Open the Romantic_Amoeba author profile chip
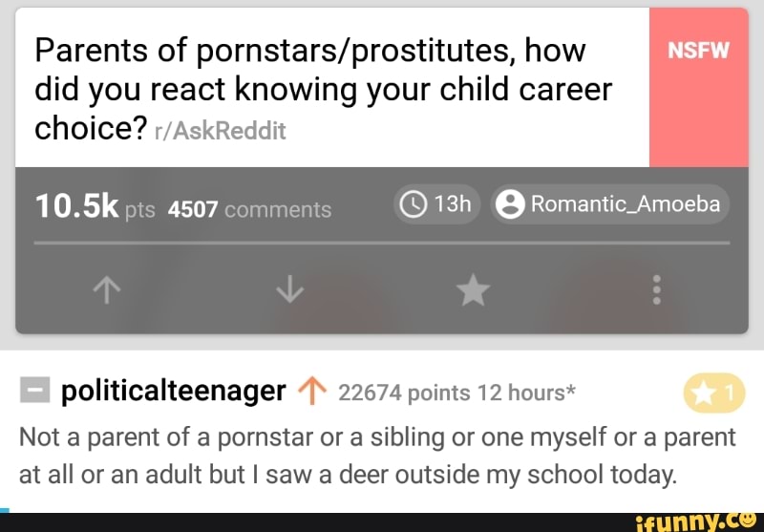The image size is (764, 532). click(x=611, y=204)
